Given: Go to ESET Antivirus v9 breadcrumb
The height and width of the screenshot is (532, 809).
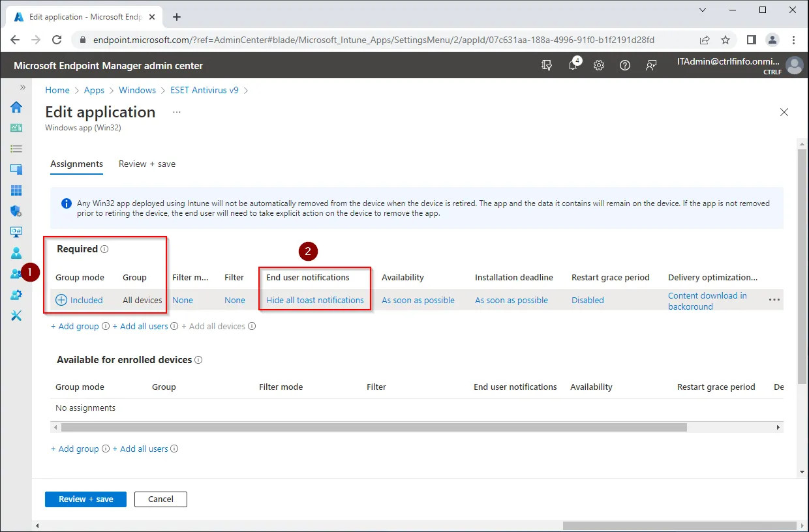Looking at the screenshot, I should click(x=204, y=90).
